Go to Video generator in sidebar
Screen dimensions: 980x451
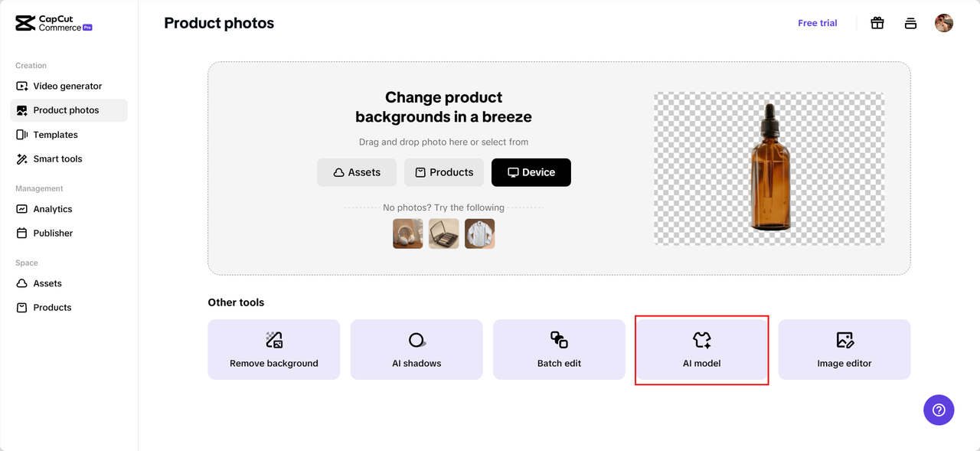67,87
